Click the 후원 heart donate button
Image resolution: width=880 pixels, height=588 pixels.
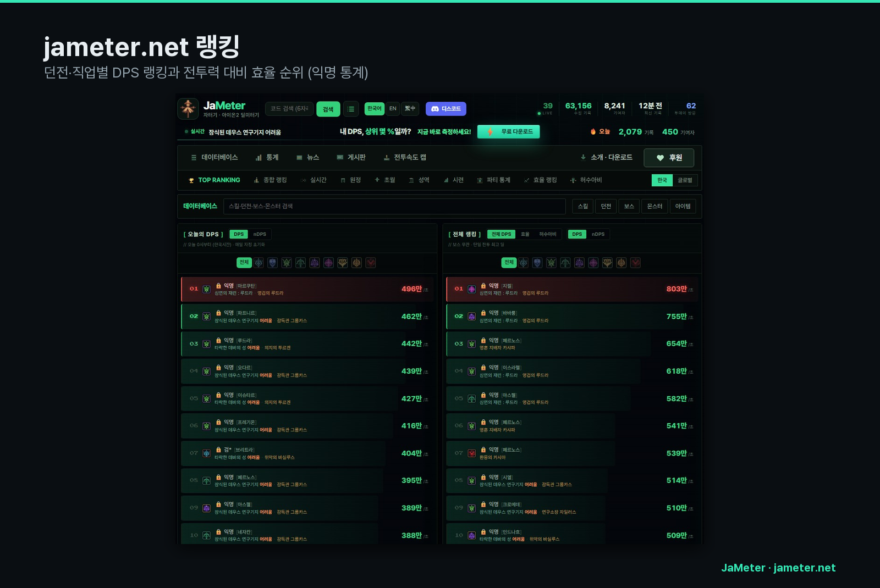669,158
